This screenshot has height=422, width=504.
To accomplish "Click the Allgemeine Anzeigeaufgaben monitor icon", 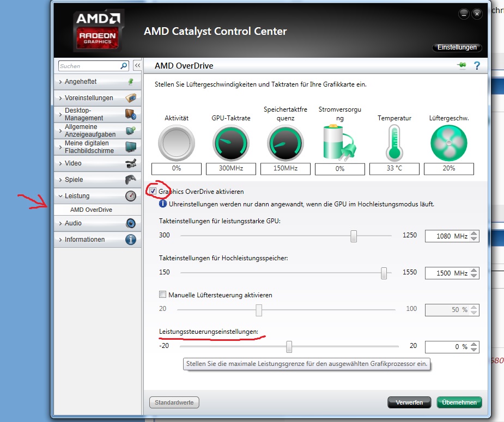I will tap(131, 130).
